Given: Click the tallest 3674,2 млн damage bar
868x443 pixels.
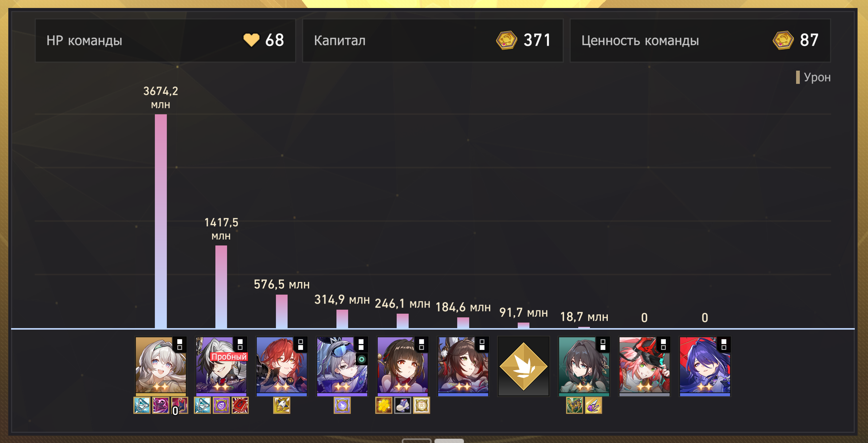Looking at the screenshot, I should (x=161, y=221).
